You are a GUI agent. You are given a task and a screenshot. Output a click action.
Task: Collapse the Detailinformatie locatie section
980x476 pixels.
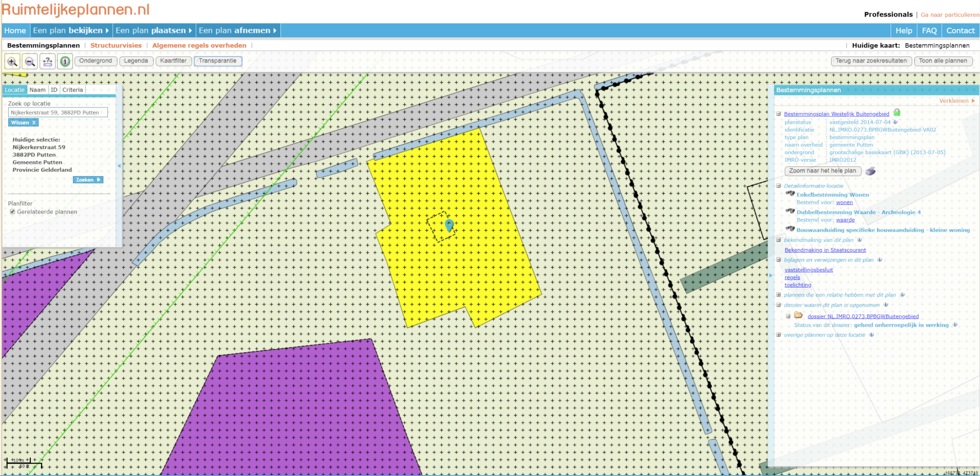tap(778, 186)
